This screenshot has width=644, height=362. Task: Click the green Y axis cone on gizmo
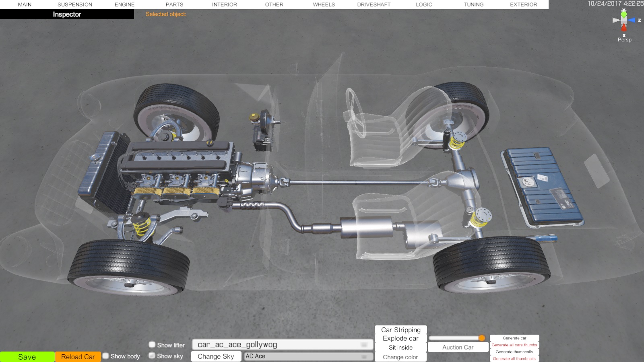[x=624, y=14]
